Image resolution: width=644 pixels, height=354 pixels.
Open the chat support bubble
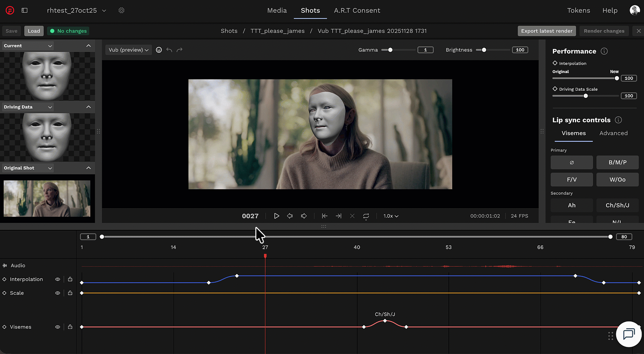[x=629, y=334]
